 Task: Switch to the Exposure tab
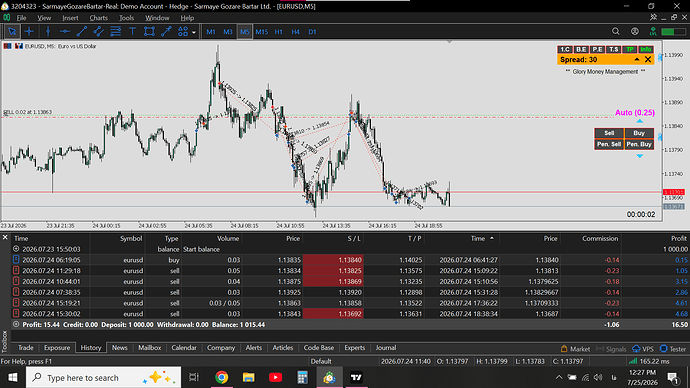[x=57, y=348]
